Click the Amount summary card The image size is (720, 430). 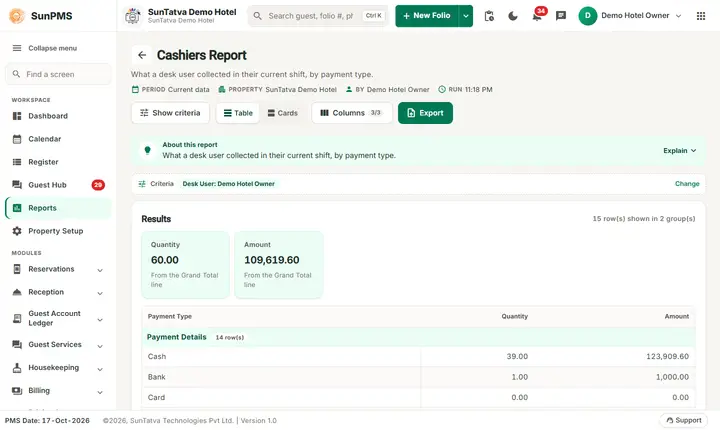tap(279, 265)
